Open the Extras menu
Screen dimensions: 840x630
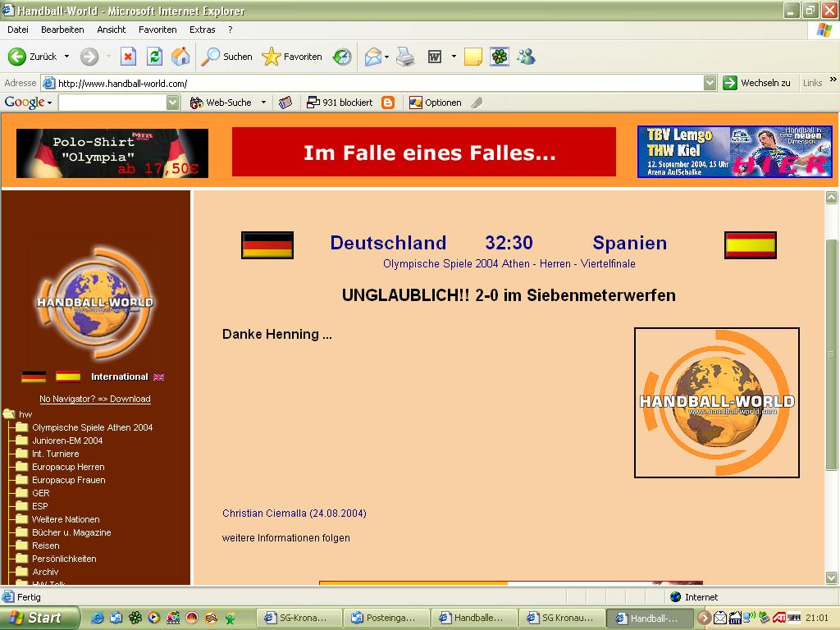[x=202, y=30]
